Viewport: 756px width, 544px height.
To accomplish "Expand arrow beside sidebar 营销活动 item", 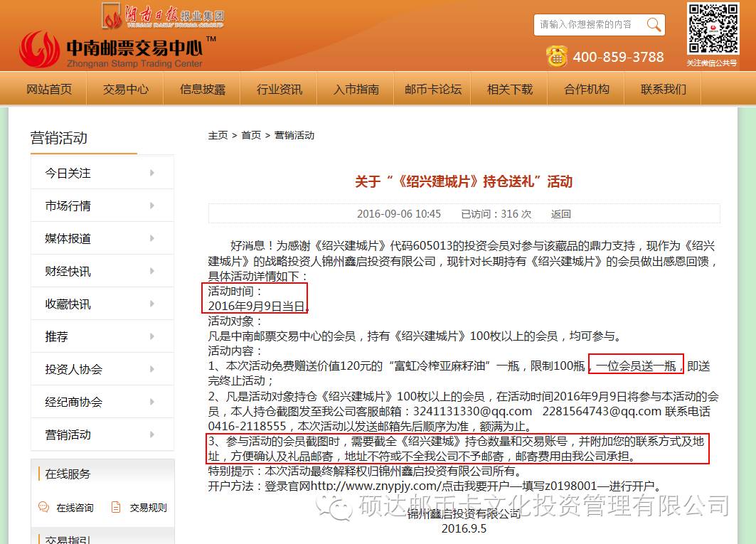I will 152,434.
